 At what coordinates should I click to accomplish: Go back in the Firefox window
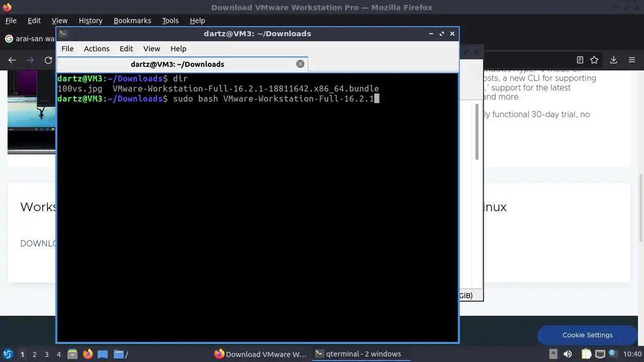(12, 60)
